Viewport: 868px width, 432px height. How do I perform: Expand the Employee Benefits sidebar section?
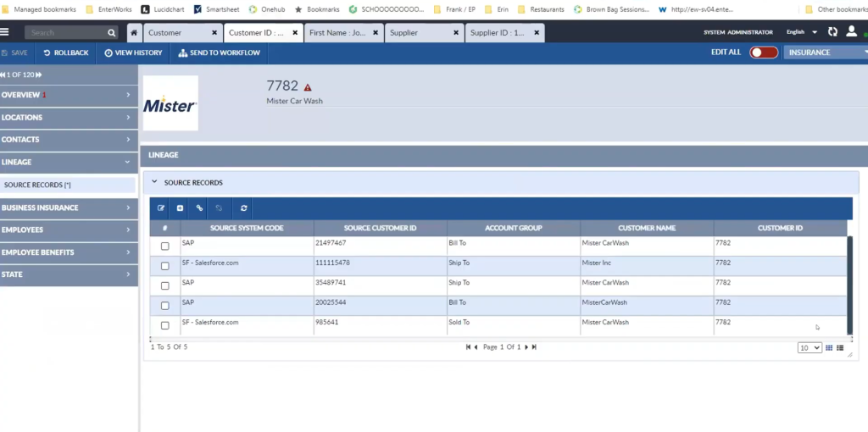coord(69,252)
